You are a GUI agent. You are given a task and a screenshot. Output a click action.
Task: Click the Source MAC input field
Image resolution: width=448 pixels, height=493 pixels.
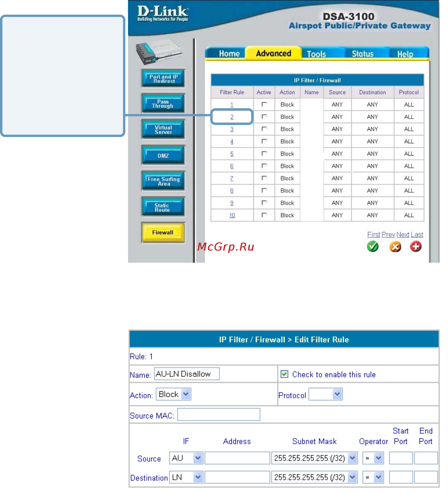tap(219, 415)
